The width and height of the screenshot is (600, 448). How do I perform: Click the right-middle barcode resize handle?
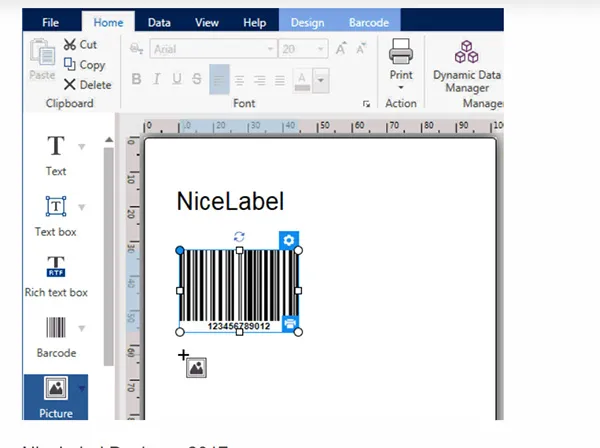[298, 291]
